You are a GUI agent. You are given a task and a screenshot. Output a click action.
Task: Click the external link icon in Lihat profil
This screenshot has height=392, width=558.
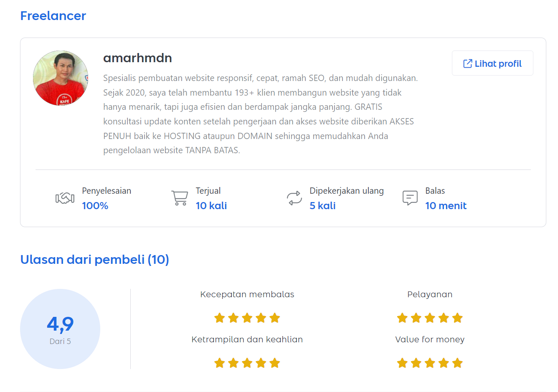467,63
